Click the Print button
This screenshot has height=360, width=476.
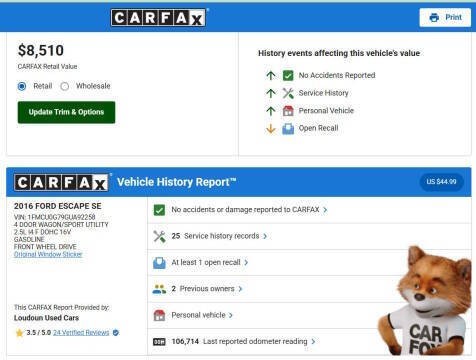(x=445, y=17)
